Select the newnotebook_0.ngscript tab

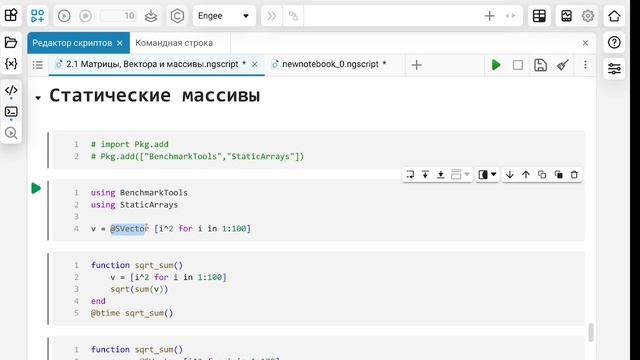330,64
